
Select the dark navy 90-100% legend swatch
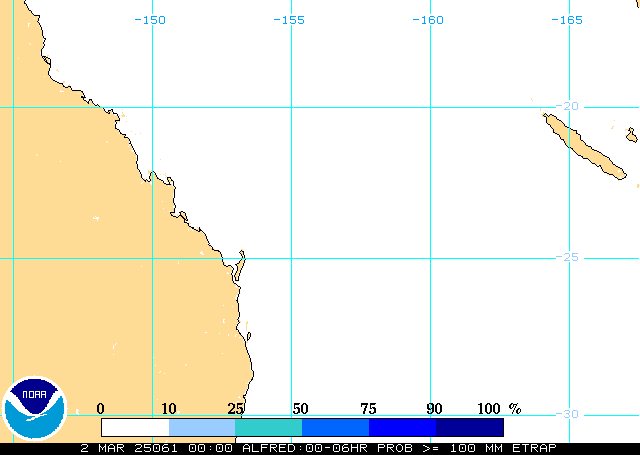pos(470,427)
